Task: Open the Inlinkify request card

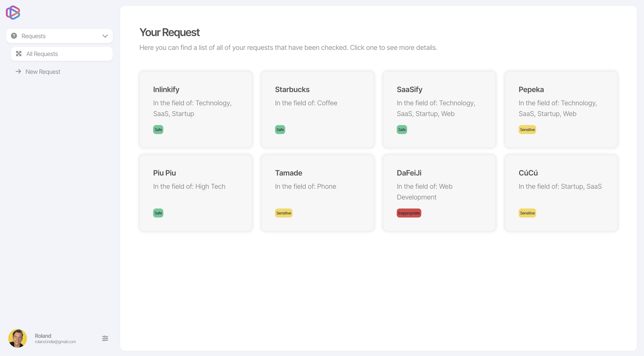Action: coord(196,110)
